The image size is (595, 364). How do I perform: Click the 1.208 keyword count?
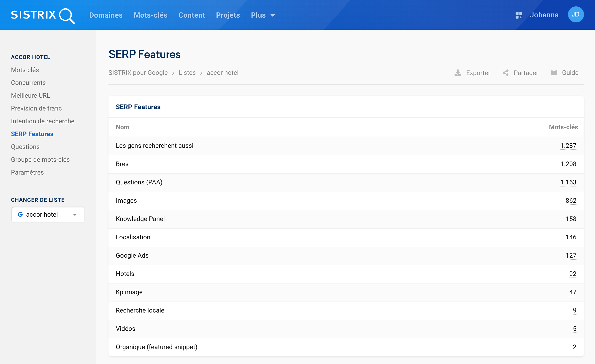(x=568, y=164)
